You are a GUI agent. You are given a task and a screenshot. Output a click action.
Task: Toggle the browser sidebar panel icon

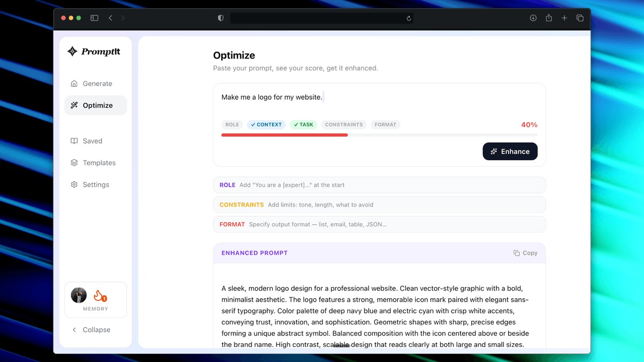tap(94, 18)
